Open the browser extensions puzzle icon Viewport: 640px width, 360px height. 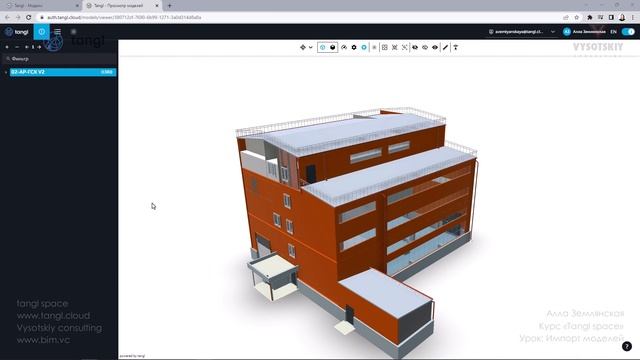589,18
